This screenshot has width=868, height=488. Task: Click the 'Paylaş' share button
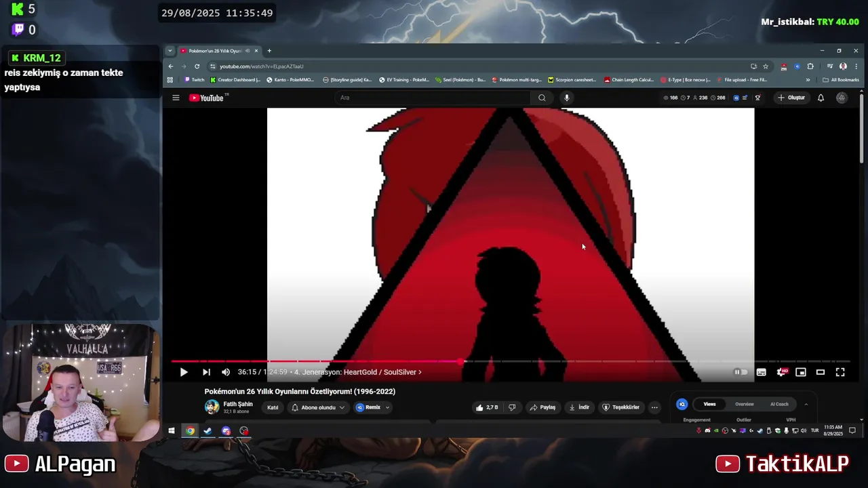pyautogui.click(x=542, y=407)
